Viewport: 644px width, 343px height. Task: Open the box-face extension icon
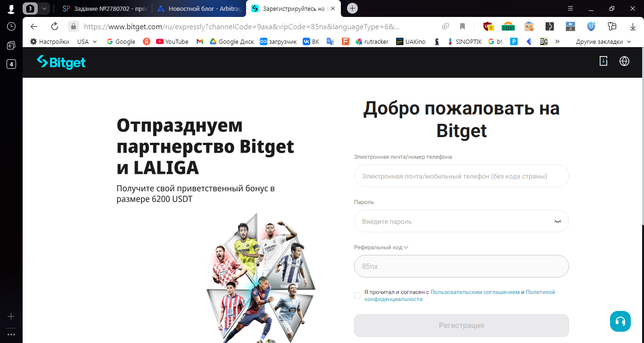pyautogui.click(x=529, y=26)
